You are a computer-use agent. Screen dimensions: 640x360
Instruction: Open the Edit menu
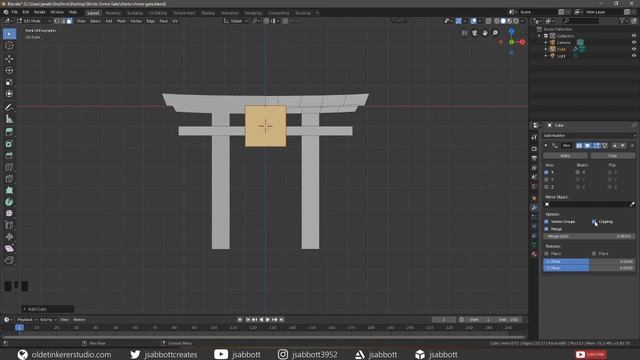click(x=26, y=12)
